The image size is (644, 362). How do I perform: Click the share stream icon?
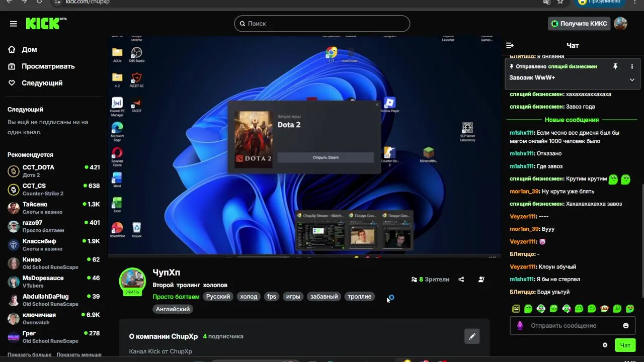pyautogui.click(x=461, y=280)
